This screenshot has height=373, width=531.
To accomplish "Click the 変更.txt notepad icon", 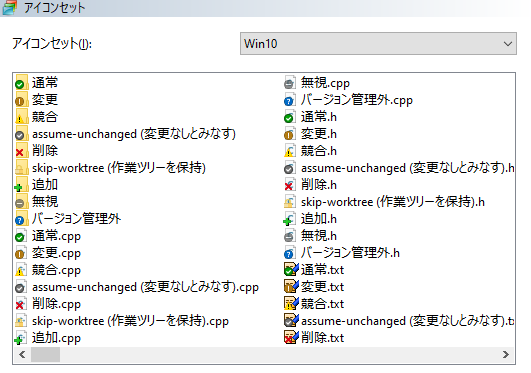I will (x=291, y=287).
